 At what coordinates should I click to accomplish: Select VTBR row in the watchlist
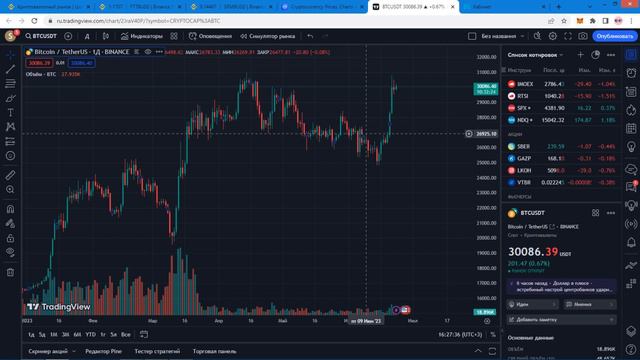[x=562, y=182]
